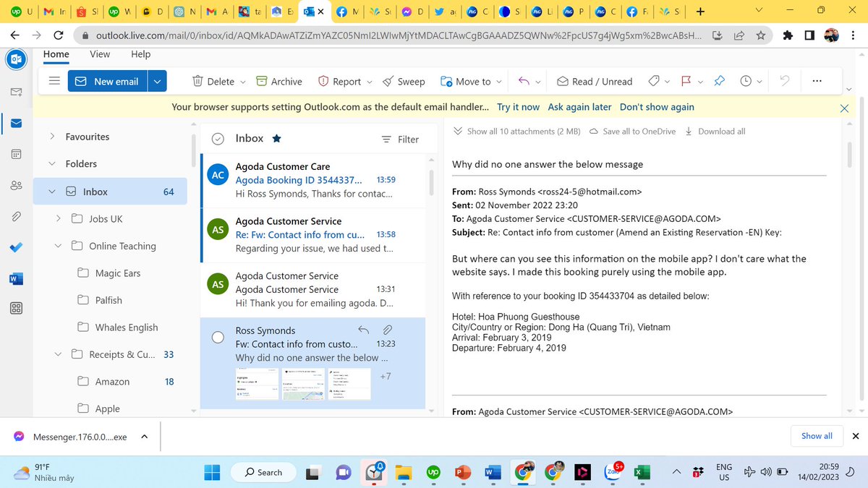The image size is (868, 488).
Task: Click the Delete toolbar button
Action: 213,82
